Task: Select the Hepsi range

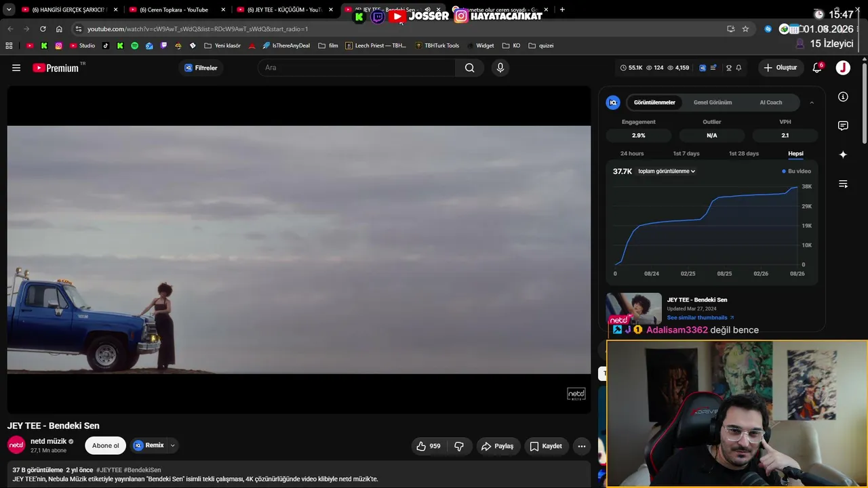Action: pyautogui.click(x=795, y=154)
